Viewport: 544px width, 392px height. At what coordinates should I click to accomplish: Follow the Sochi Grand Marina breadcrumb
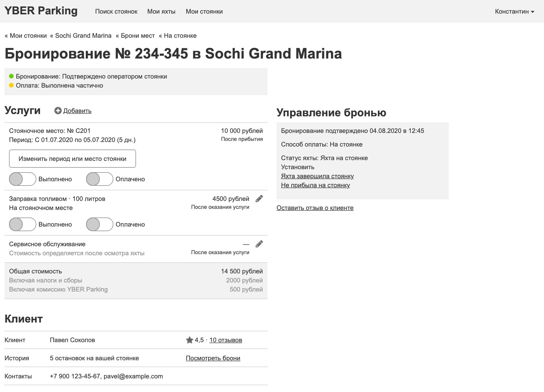click(81, 35)
